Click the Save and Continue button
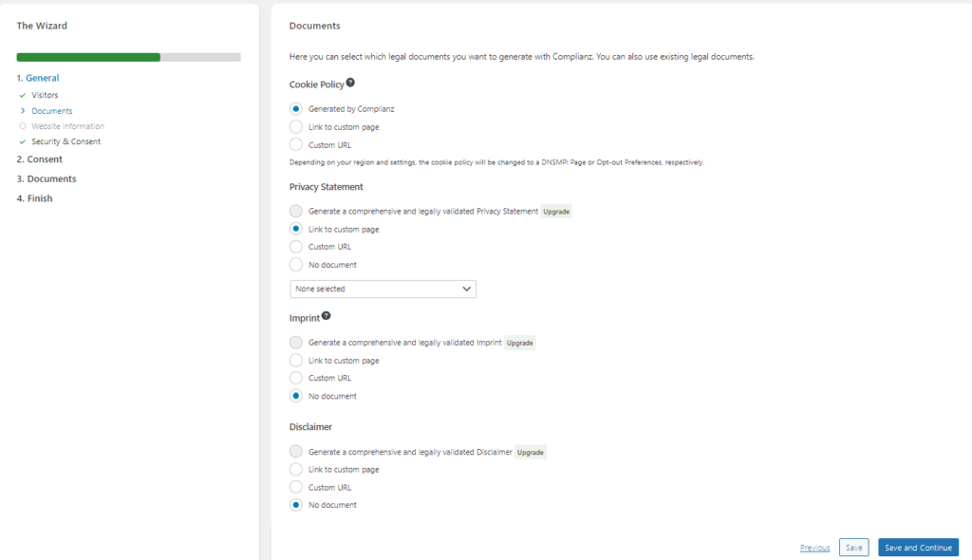 point(918,548)
